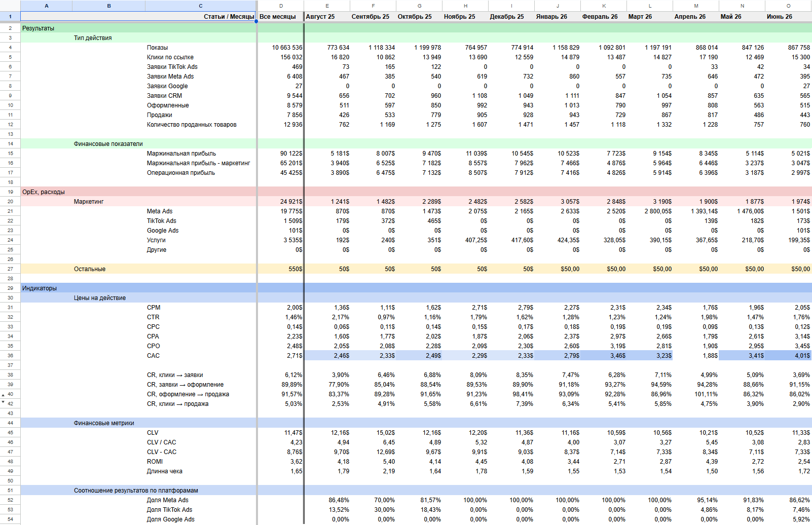Screen dimensions: 812x525
Task: Select row 20 header for Маркетинг
Action: [10, 202]
